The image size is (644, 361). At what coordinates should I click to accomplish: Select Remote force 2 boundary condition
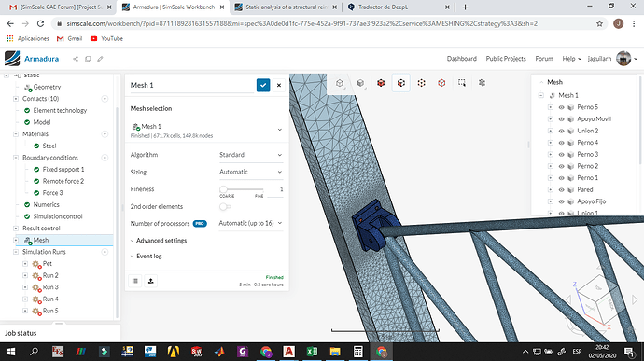(x=63, y=181)
